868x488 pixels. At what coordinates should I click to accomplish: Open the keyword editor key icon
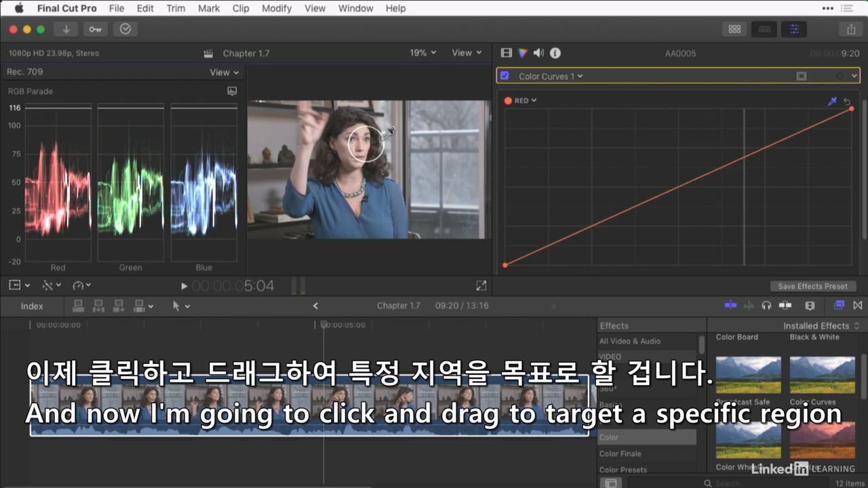pos(95,29)
